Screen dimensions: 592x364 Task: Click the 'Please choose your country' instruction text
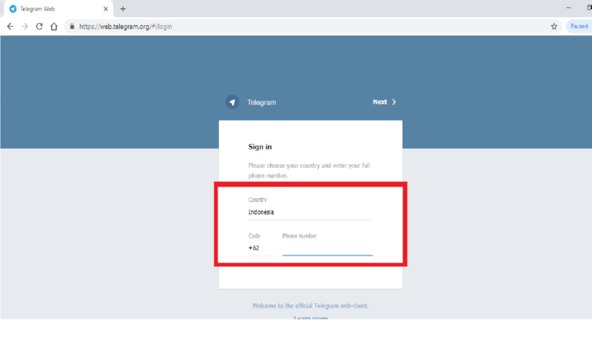(309, 171)
